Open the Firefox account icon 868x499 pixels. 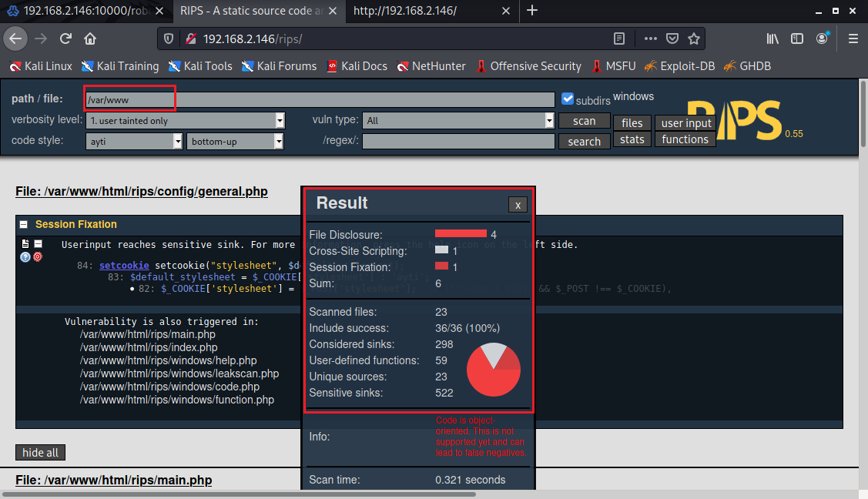click(822, 39)
